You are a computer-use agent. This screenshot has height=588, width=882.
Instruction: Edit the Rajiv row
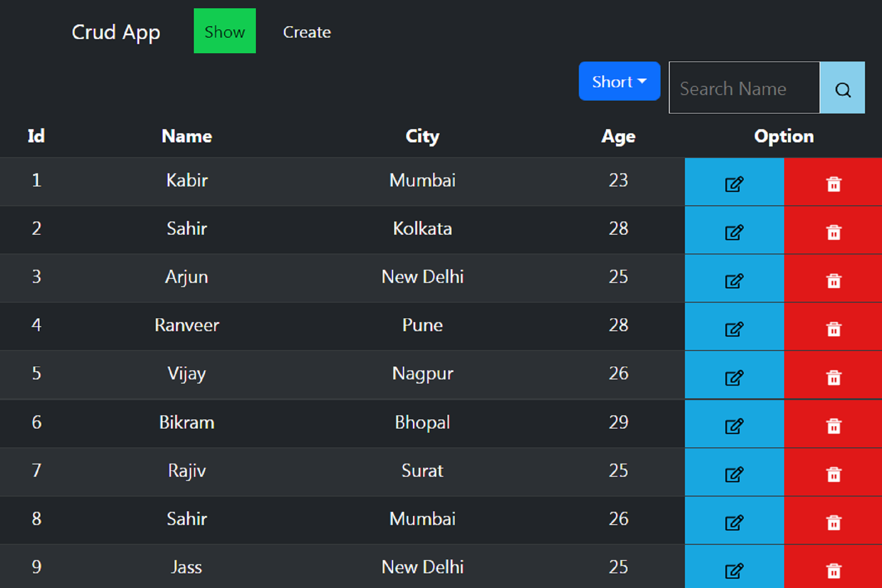coord(734,474)
